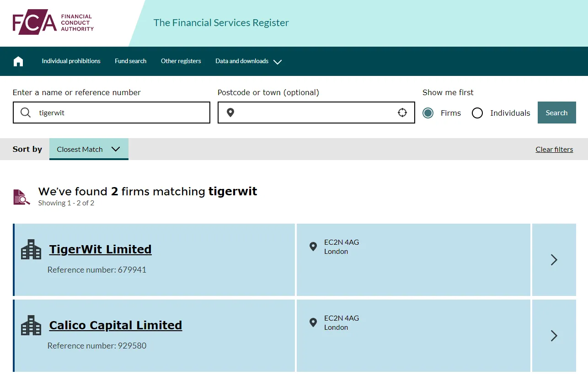Viewport: 588px width, 381px height.
Task: Click the magnifier icon in name field
Action: click(x=26, y=113)
